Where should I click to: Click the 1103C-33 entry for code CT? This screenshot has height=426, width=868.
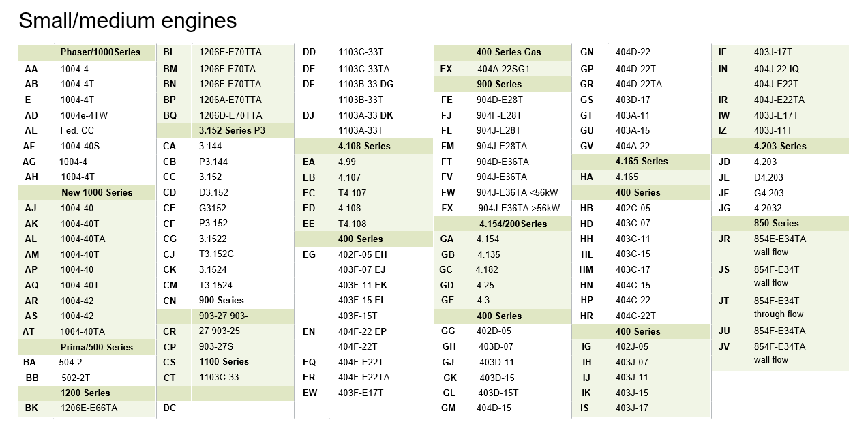click(x=219, y=377)
